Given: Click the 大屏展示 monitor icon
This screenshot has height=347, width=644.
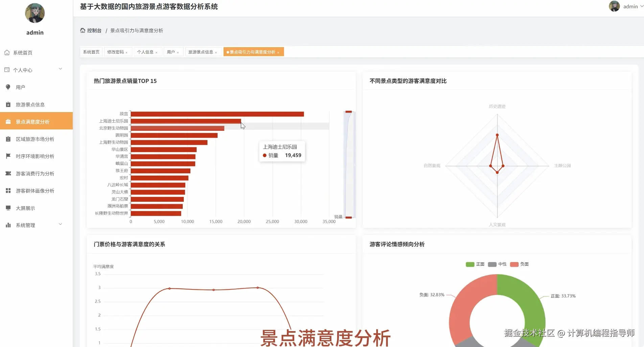Looking at the screenshot, I should (8, 208).
